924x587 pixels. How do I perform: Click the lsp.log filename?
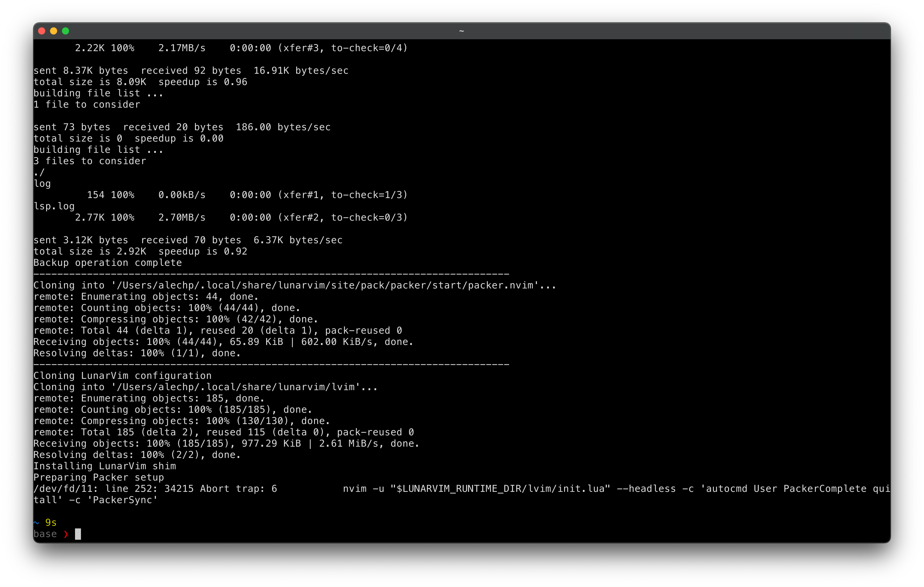54,206
